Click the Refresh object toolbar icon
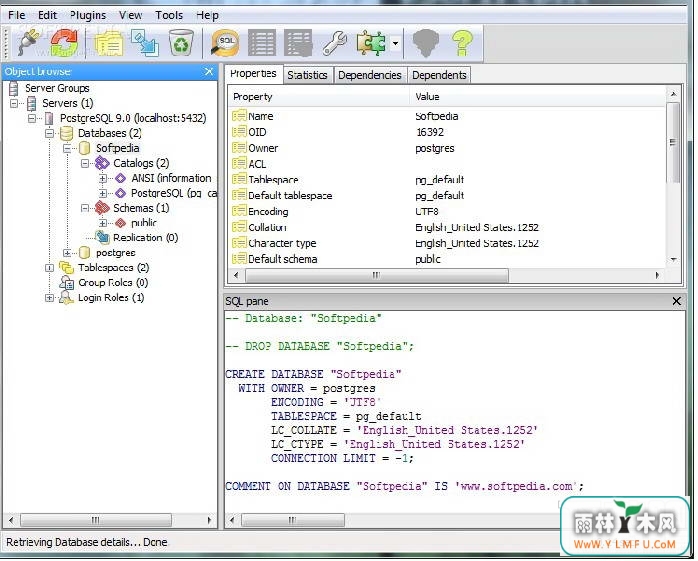 pyautogui.click(x=64, y=43)
